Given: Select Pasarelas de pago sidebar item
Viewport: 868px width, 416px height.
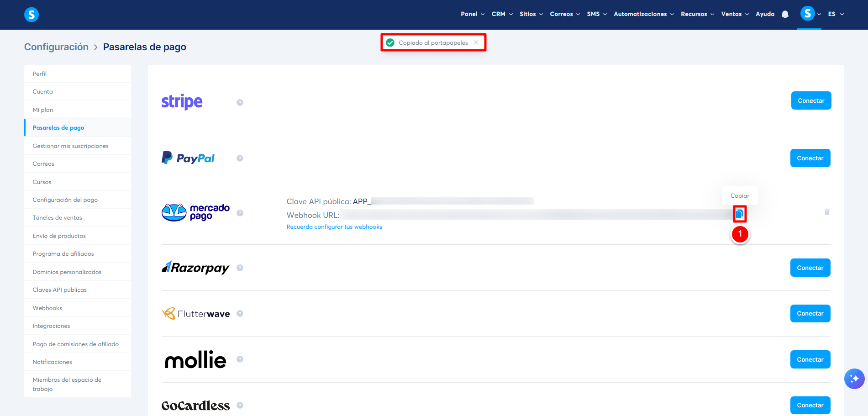Looking at the screenshot, I should [78, 128].
